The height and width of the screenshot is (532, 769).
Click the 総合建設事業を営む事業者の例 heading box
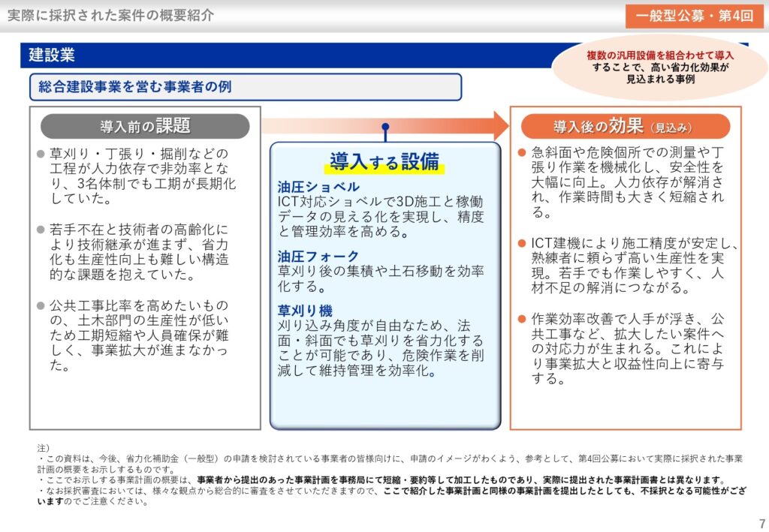coord(246,87)
